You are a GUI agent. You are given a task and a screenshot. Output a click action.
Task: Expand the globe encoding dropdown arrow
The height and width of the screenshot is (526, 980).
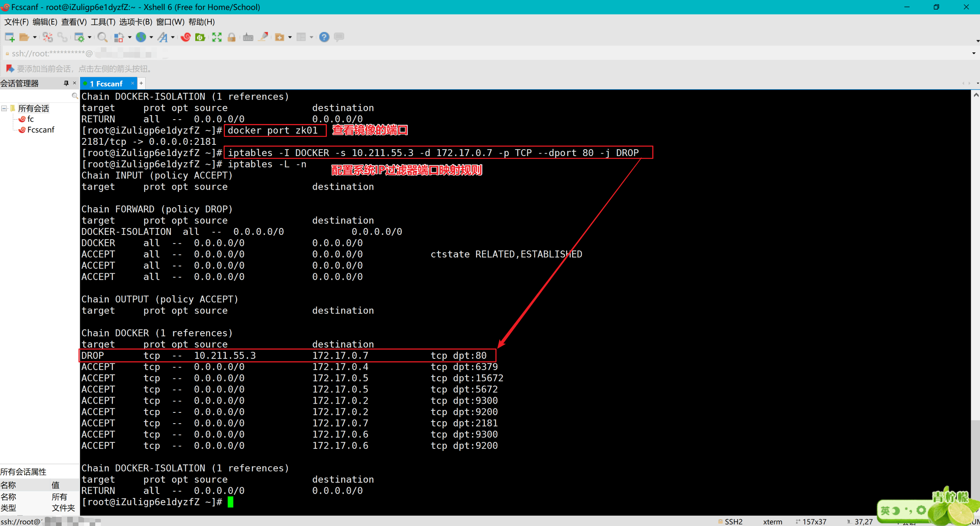click(x=151, y=37)
